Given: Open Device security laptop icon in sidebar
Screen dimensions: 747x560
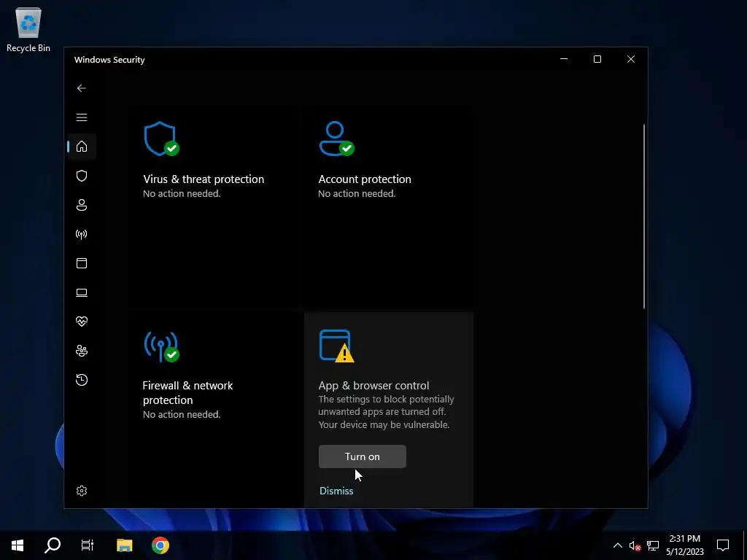Looking at the screenshot, I should [82, 292].
